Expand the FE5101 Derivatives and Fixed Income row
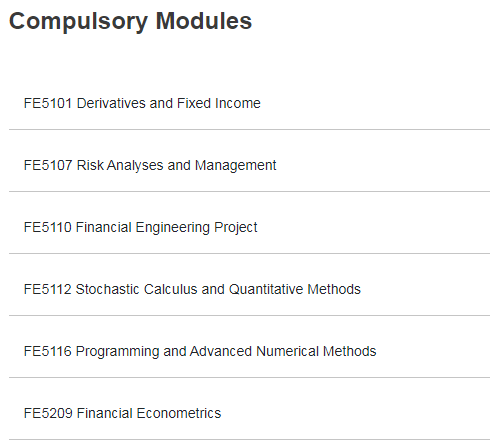 point(249,103)
